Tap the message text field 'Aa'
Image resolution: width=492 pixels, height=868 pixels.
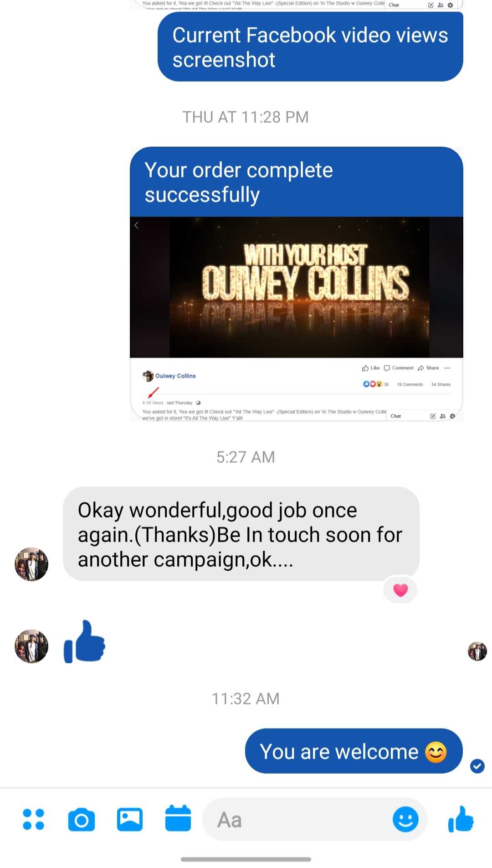click(301, 820)
